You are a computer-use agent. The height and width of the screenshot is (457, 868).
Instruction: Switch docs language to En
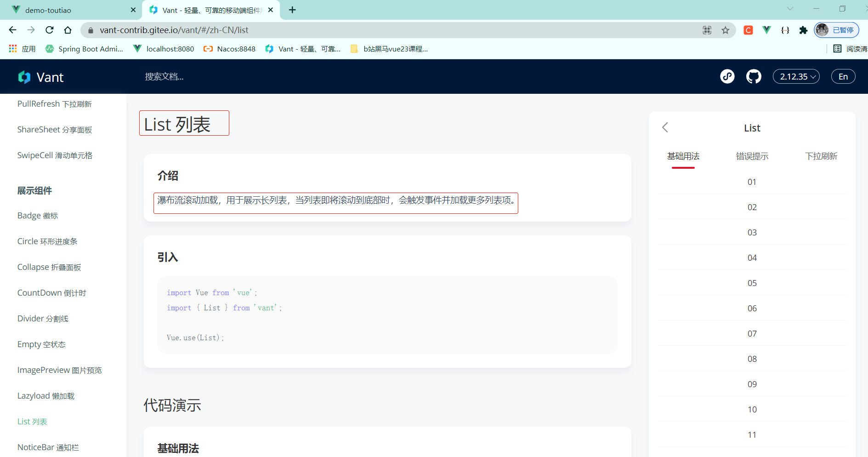pos(843,76)
